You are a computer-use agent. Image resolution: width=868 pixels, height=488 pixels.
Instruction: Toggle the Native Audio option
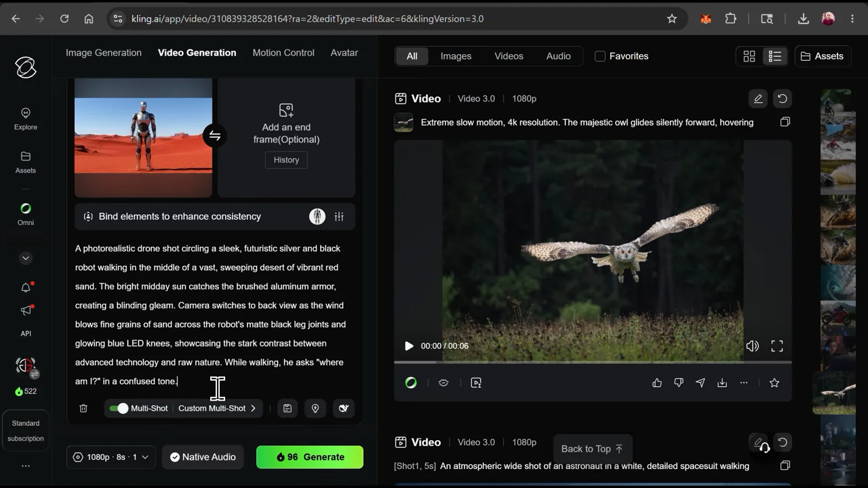pos(203,457)
